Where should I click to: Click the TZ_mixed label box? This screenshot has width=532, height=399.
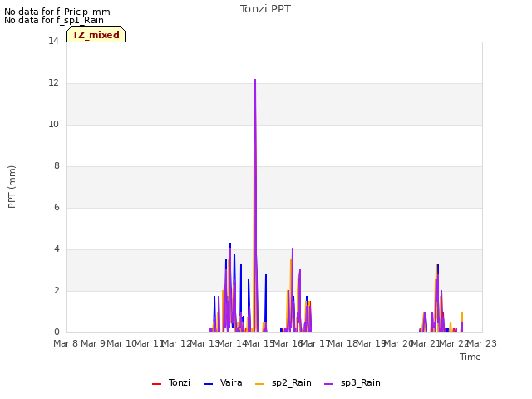(x=96, y=35)
